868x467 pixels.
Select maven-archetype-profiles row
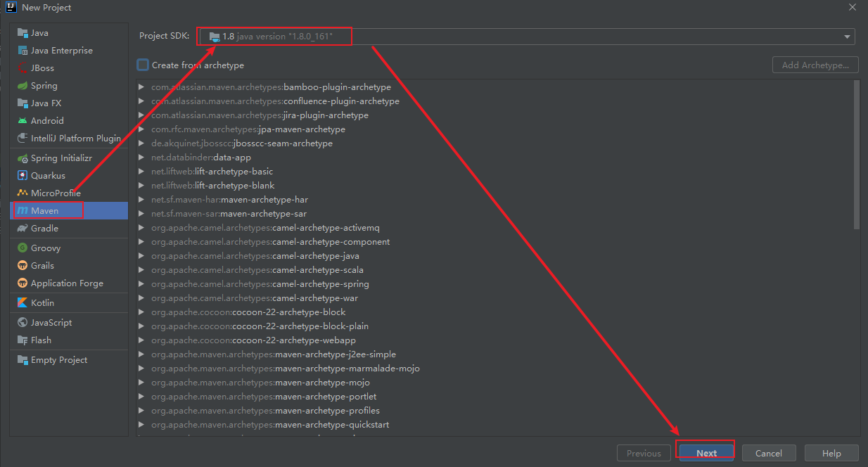pyautogui.click(x=495, y=411)
